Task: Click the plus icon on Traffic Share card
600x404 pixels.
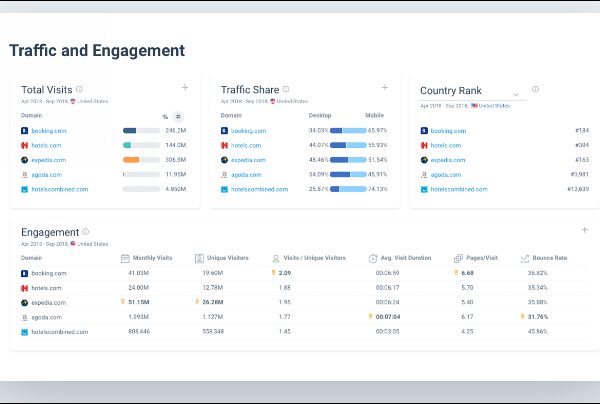Action: [386, 88]
